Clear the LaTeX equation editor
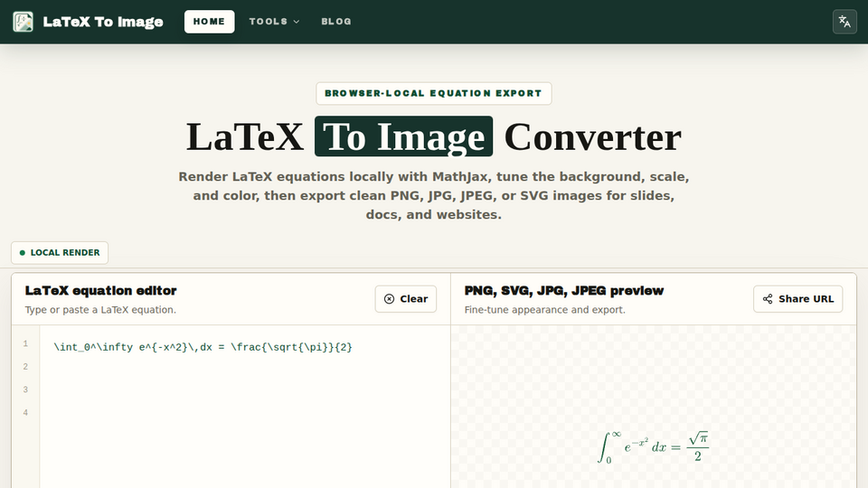Image resolution: width=868 pixels, height=488 pixels. coord(406,299)
